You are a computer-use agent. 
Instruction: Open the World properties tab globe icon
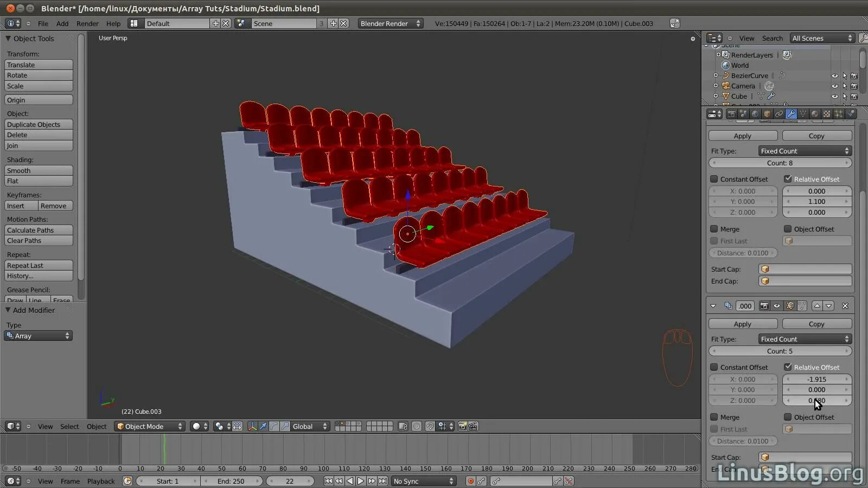point(755,114)
